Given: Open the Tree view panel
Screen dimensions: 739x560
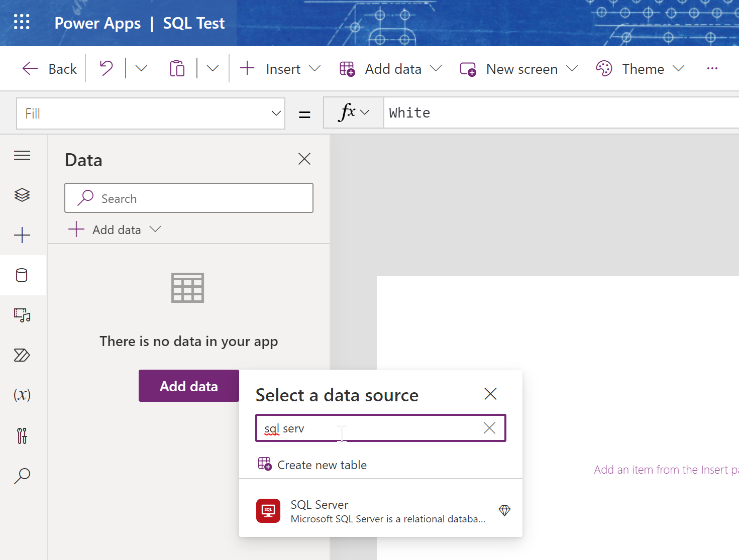Looking at the screenshot, I should click(x=22, y=195).
